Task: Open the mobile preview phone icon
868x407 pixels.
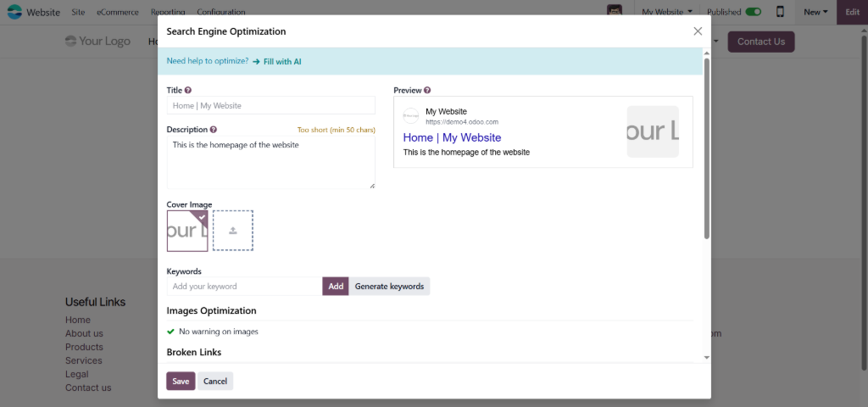Action: tap(780, 12)
